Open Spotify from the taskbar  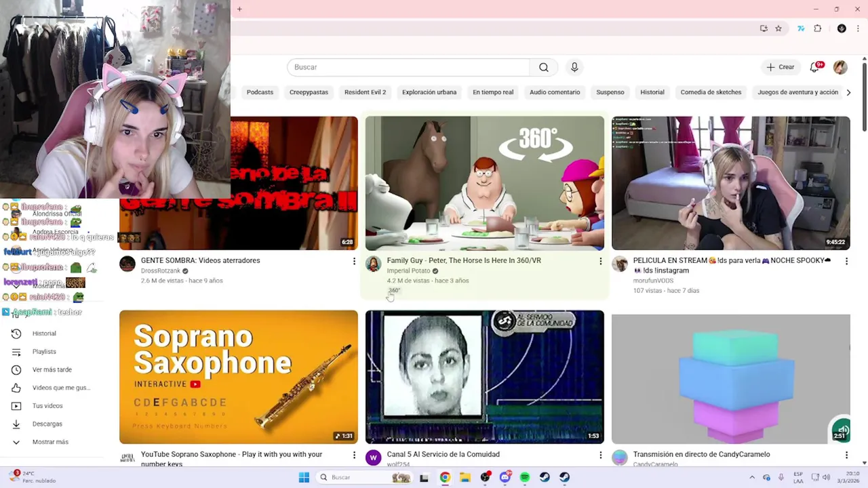[525, 477]
